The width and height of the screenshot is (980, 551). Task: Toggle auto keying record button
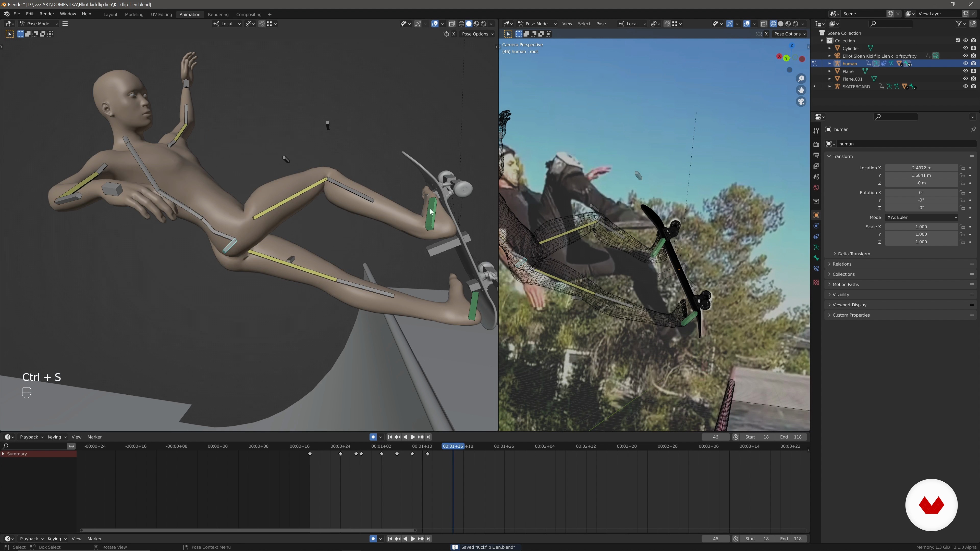(373, 437)
